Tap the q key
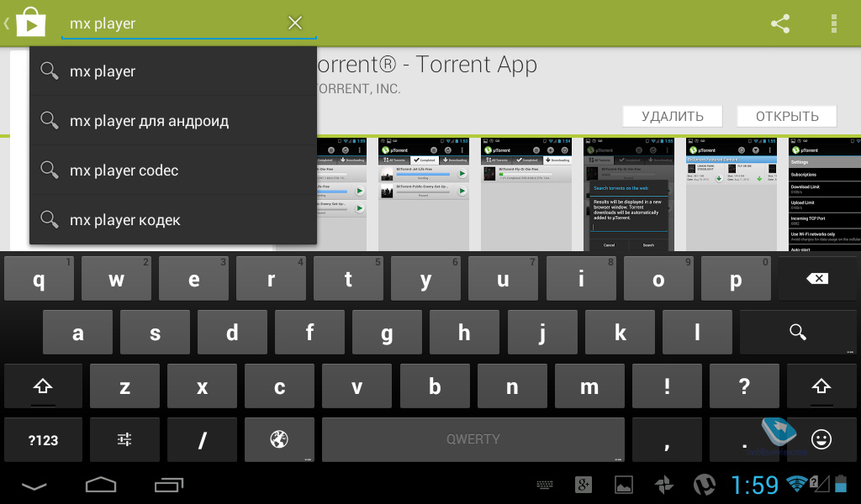This screenshot has width=861, height=504. (39, 279)
